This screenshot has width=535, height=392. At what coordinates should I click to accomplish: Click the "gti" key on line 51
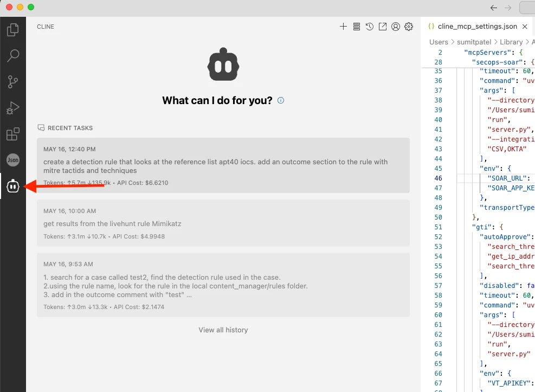480,227
